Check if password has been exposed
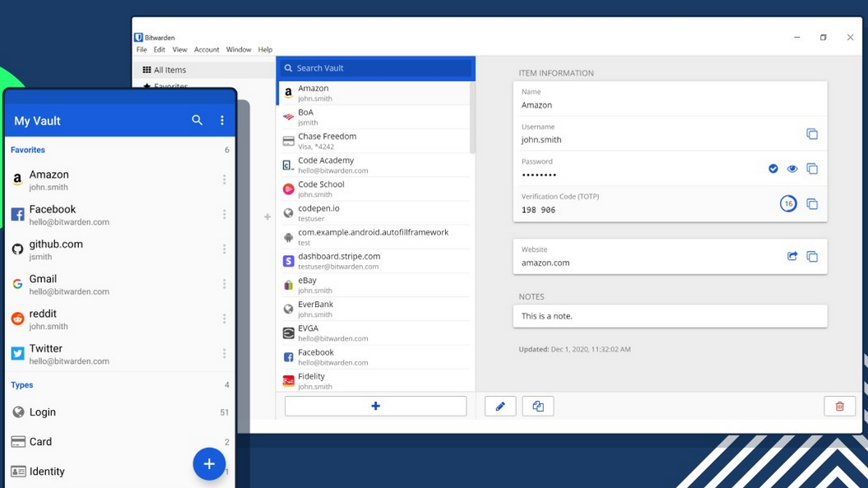This screenshot has width=868, height=488. [x=773, y=169]
